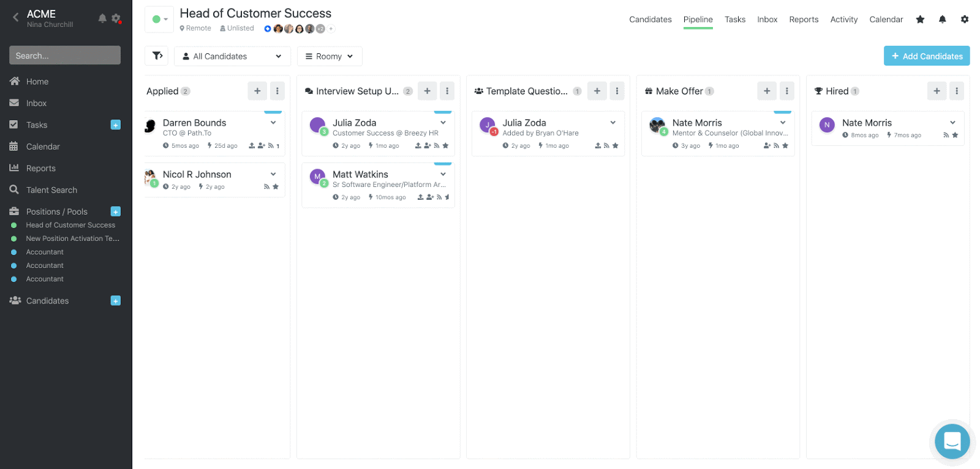The width and height of the screenshot is (980, 469).
Task: Add candidate to Interview Setup stage
Action: (427, 91)
